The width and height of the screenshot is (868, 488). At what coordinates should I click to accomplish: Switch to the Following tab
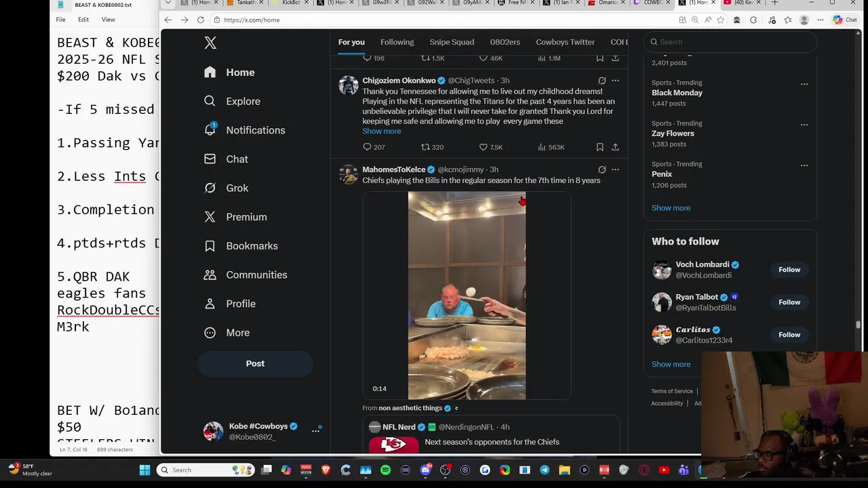point(397,42)
